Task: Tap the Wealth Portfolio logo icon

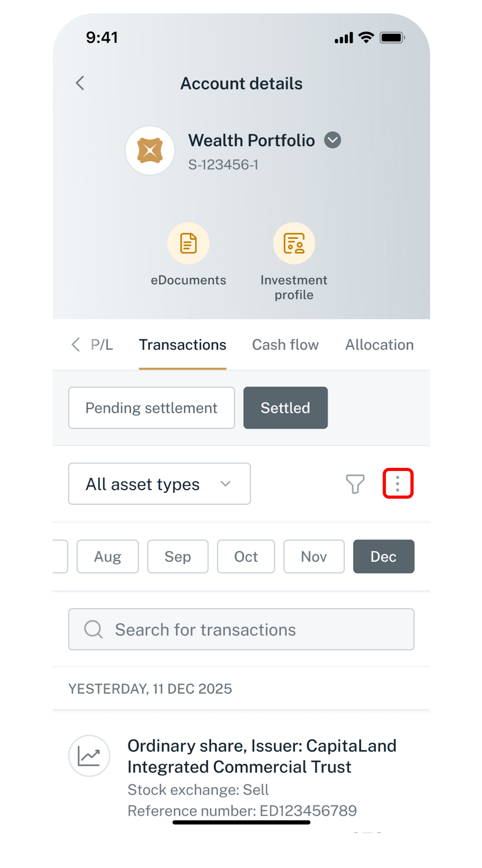Action: click(x=150, y=150)
